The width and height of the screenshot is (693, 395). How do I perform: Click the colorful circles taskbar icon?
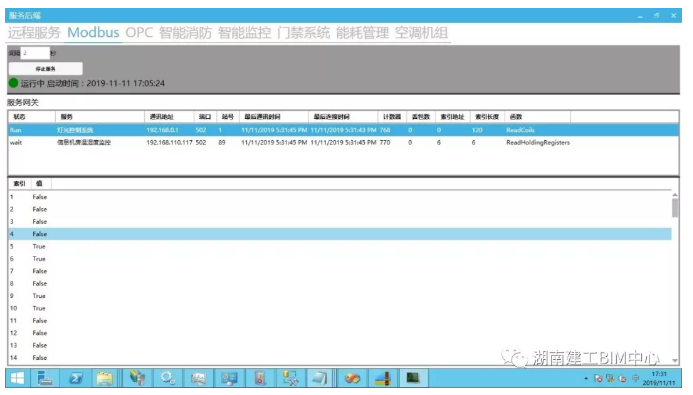pyautogui.click(x=352, y=378)
